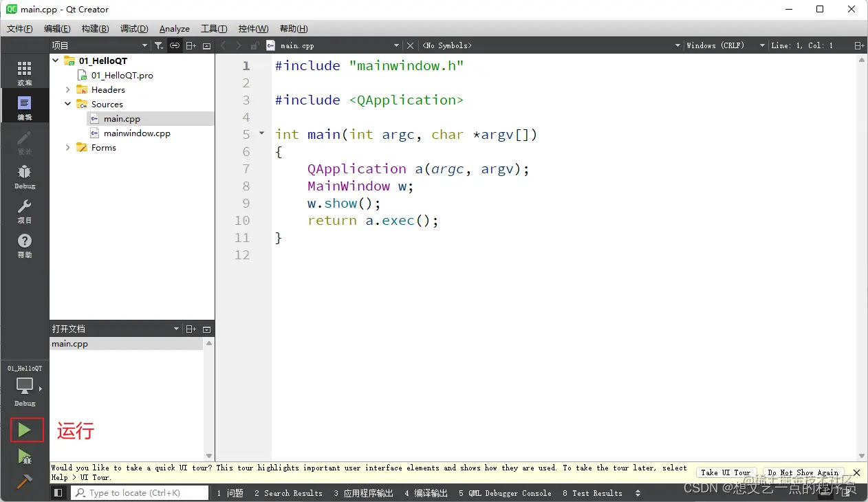Image resolution: width=868 pixels, height=502 pixels.
Task: Open the 调试(D) menu
Action: [134, 29]
